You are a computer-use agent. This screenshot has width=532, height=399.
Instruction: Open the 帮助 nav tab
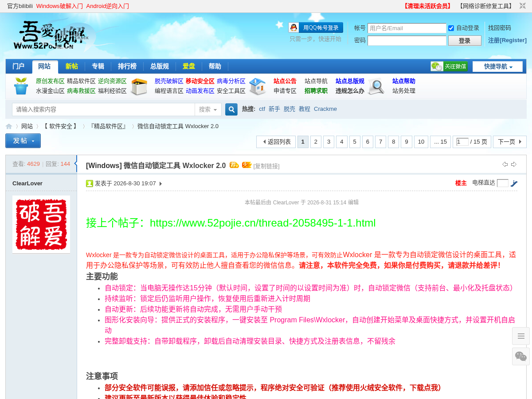point(215,66)
